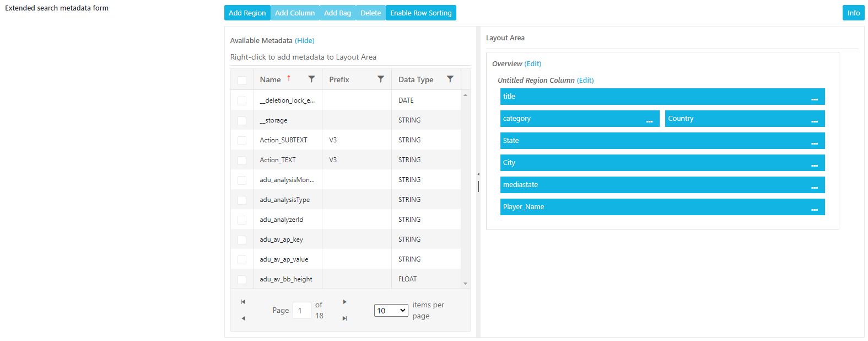Click the page number input field
868x341 pixels.
tap(301, 311)
